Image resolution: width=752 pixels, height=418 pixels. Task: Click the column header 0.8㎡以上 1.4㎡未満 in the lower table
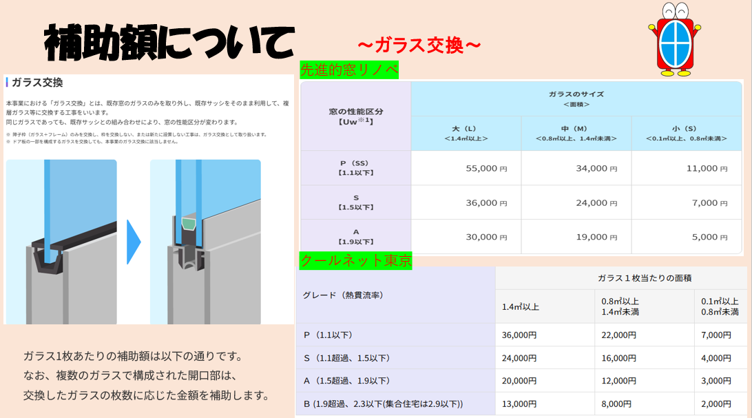(645, 307)
